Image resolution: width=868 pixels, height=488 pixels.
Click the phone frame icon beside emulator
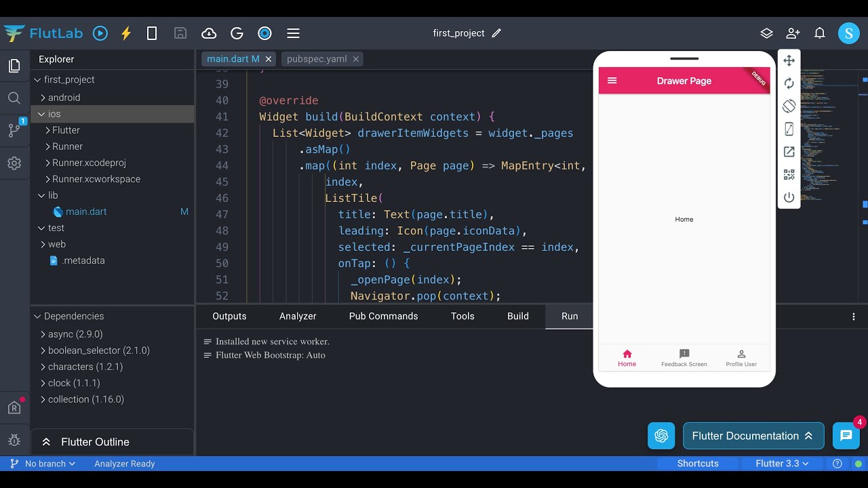click(x=789, y=129)
